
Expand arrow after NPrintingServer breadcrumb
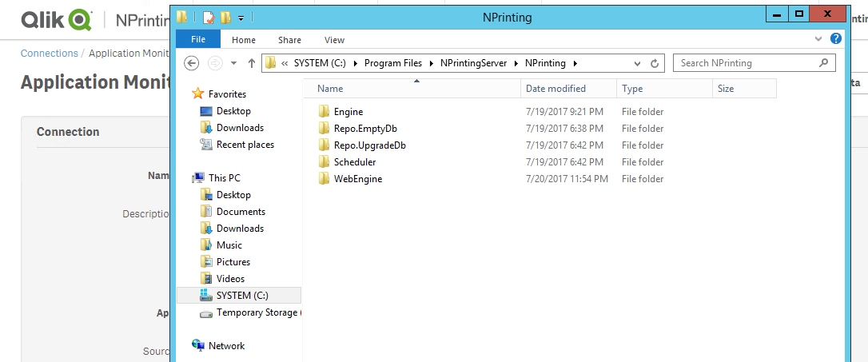pos(516,63)
